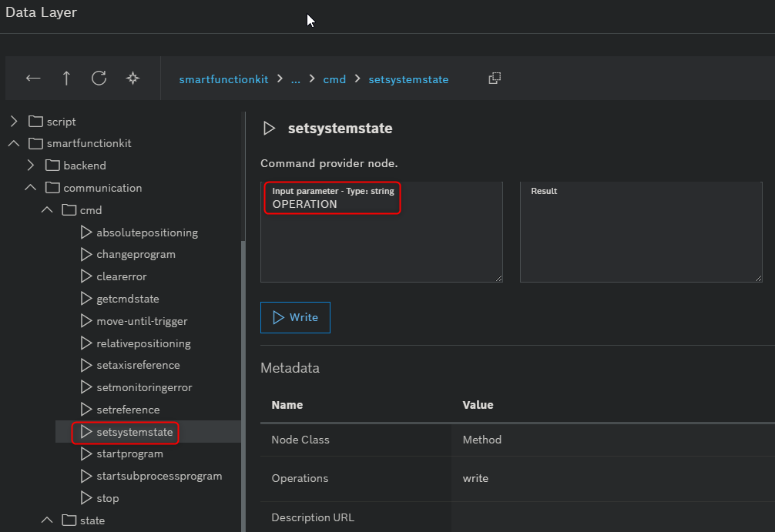Click the up arrow to parent node
This screenshot has width=775, height=532.
pos(66,79)
